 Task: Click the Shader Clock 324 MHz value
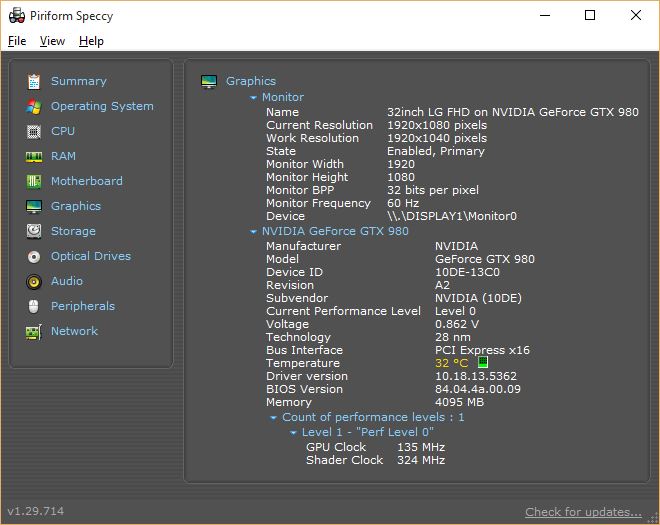(x=421, y=460)
